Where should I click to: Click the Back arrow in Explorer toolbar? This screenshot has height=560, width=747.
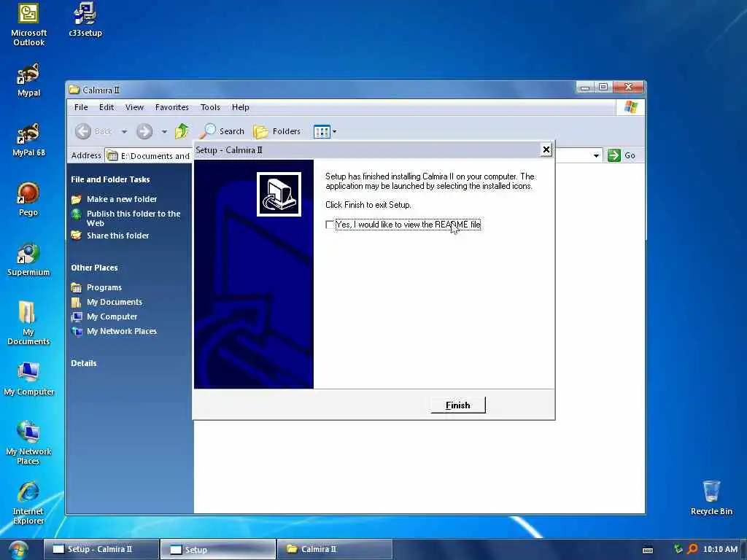83,131
